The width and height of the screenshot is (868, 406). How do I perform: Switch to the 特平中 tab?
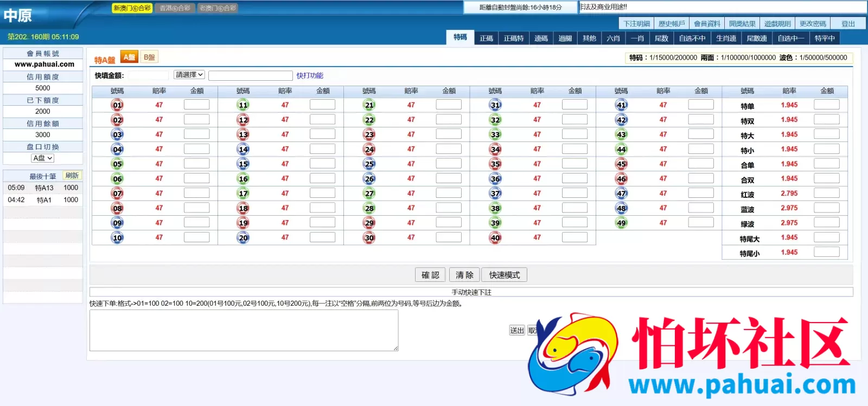click(x=825, y=38)
